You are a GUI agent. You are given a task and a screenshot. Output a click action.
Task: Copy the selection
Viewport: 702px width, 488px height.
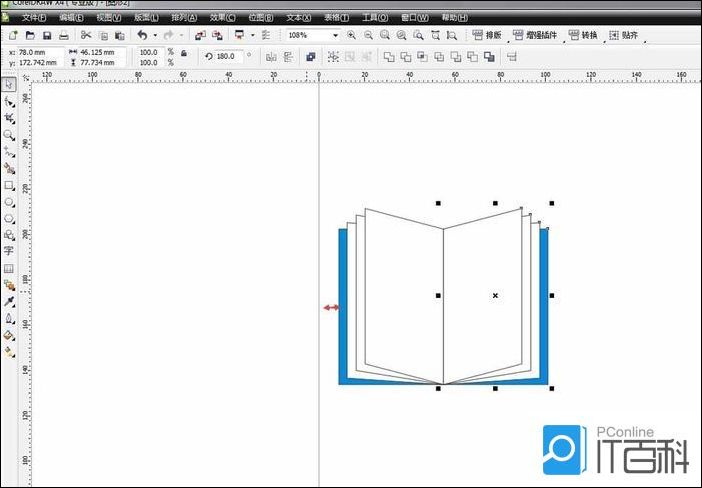coord(103,35)
